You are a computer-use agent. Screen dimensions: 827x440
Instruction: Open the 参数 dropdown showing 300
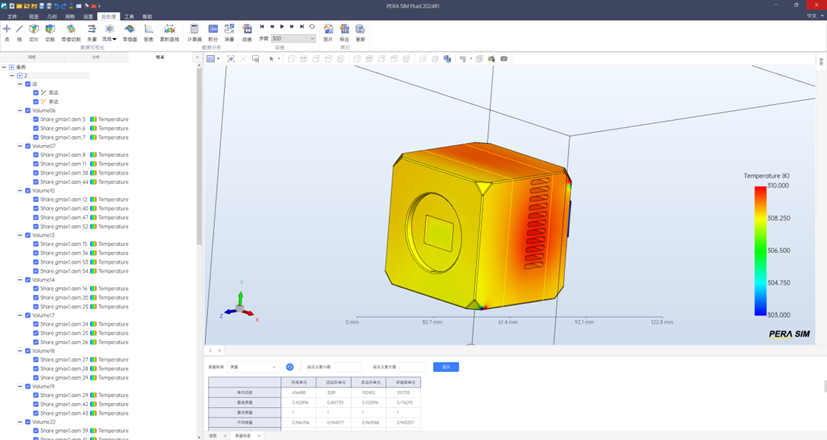coord(293,39)
